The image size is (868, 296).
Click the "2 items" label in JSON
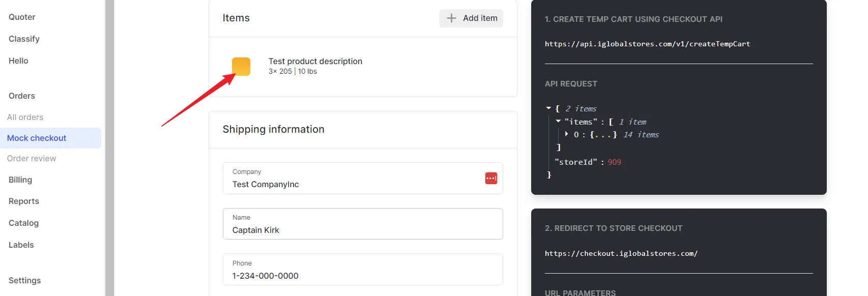[x=581, y=108]
